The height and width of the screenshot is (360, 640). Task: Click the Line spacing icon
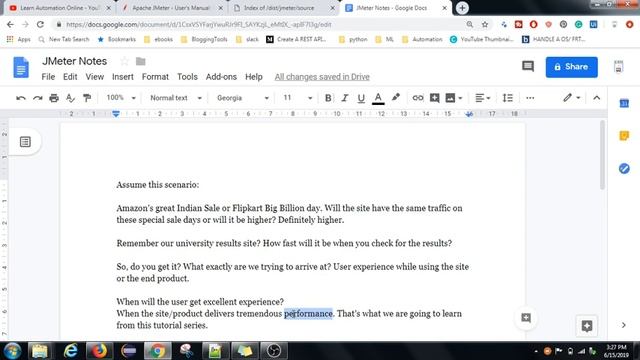[x=507, y=98]
